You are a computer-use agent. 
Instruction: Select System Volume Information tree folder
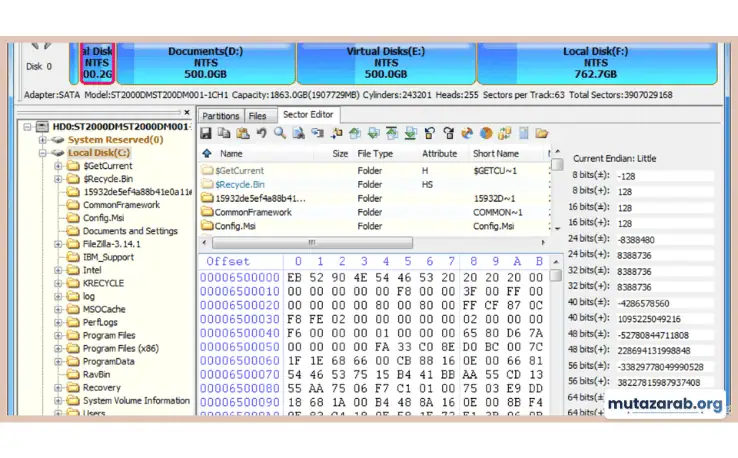pyautogui.click(x=136, y=401)
